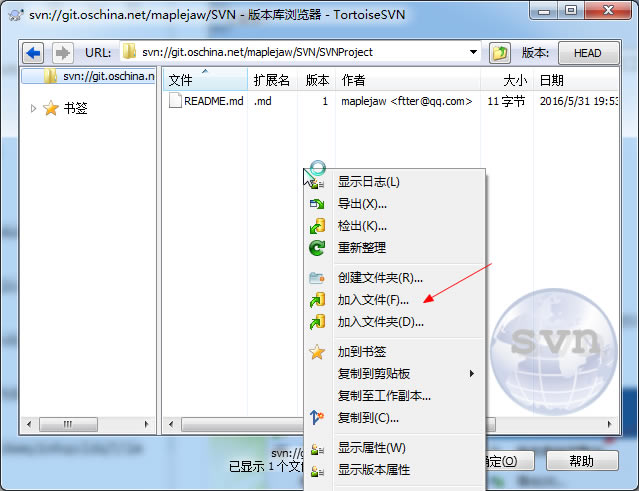Click the add-folder icon in the context menu
This screenshot has height=491, width=639.
[317, 322]
